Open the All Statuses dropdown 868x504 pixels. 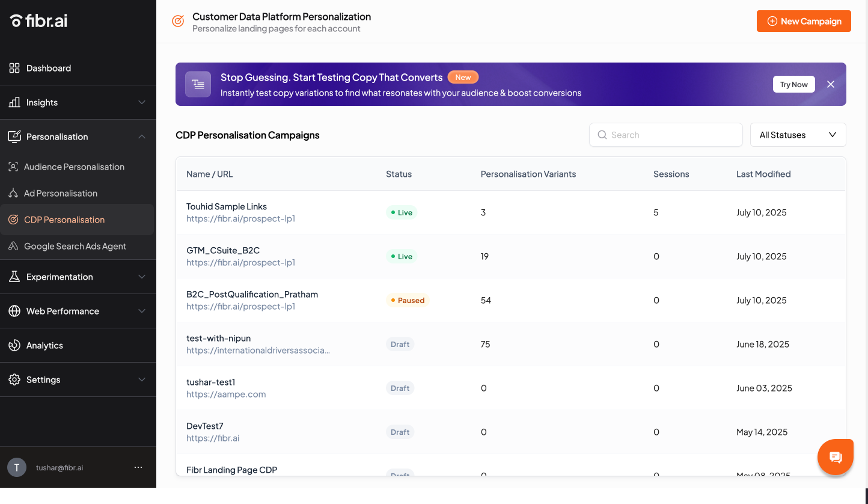click(x=798, y=135)
